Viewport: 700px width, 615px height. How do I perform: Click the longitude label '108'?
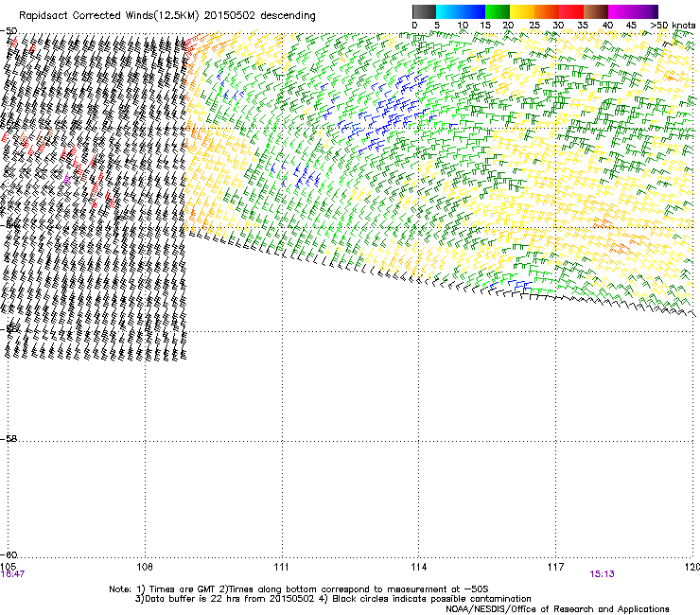point(145,567)
